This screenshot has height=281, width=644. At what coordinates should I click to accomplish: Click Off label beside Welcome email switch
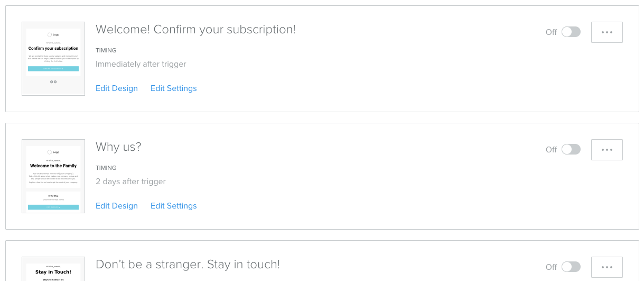551,32
